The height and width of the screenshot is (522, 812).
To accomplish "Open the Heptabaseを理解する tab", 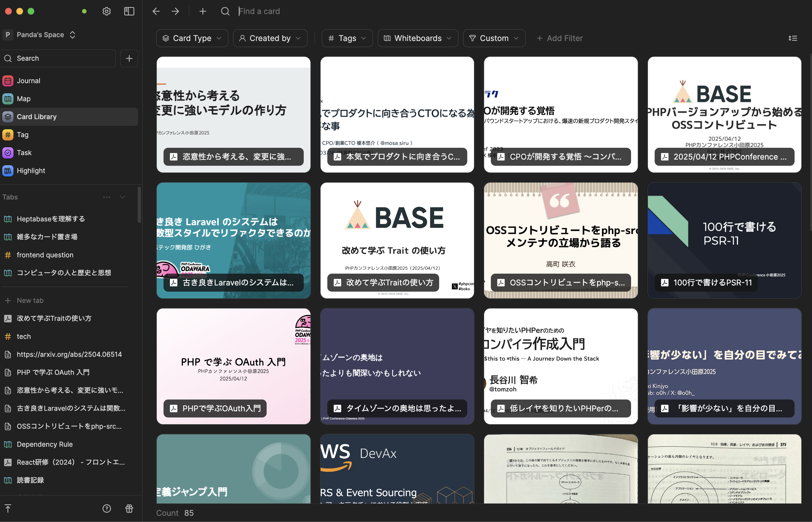I will tap(51, 219).
